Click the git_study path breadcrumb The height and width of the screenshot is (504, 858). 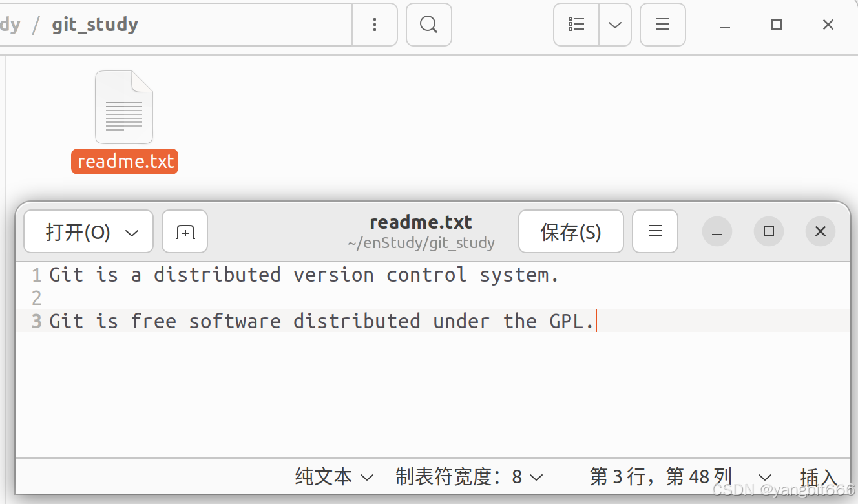coord(95,25)
